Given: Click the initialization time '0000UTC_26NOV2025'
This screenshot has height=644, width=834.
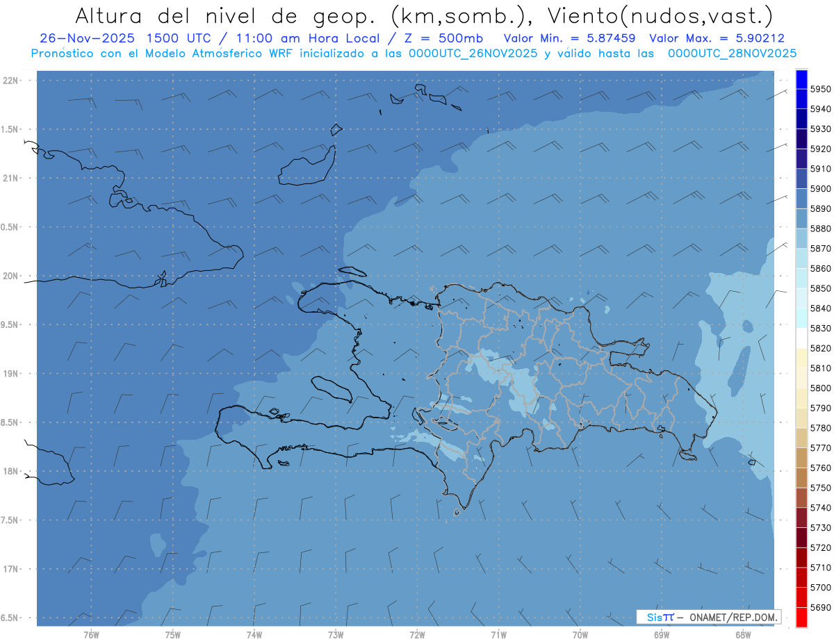Looking at the screenshot, I should coord(471,53).
